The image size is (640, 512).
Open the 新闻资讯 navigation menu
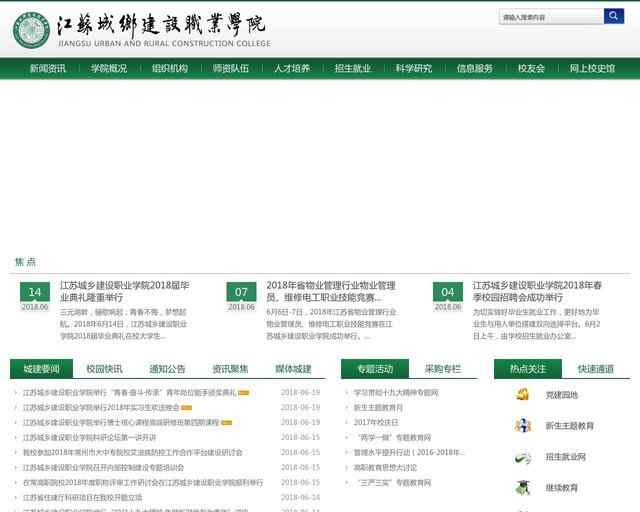pos(48,68)
